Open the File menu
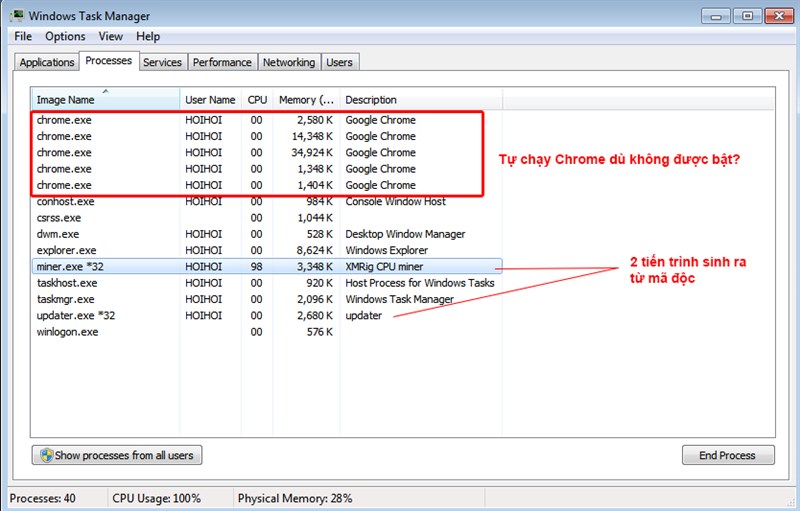 [23, 37]
